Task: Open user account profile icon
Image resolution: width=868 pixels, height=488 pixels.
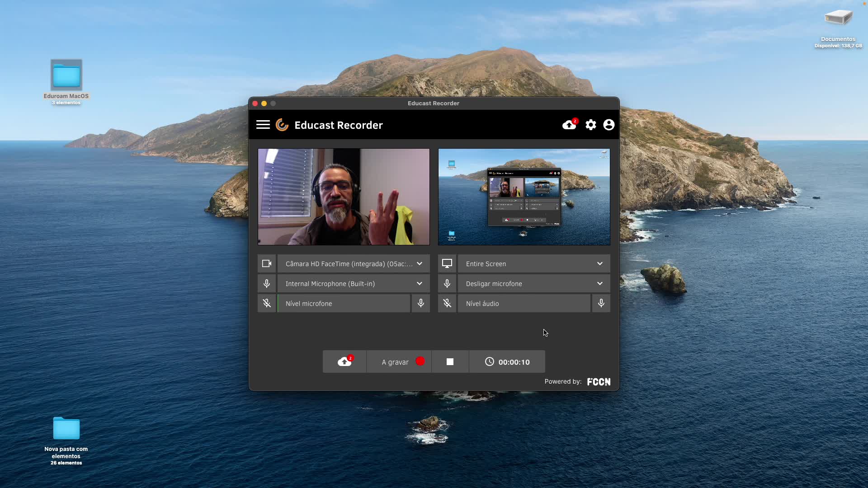Action: click(609, 125)
